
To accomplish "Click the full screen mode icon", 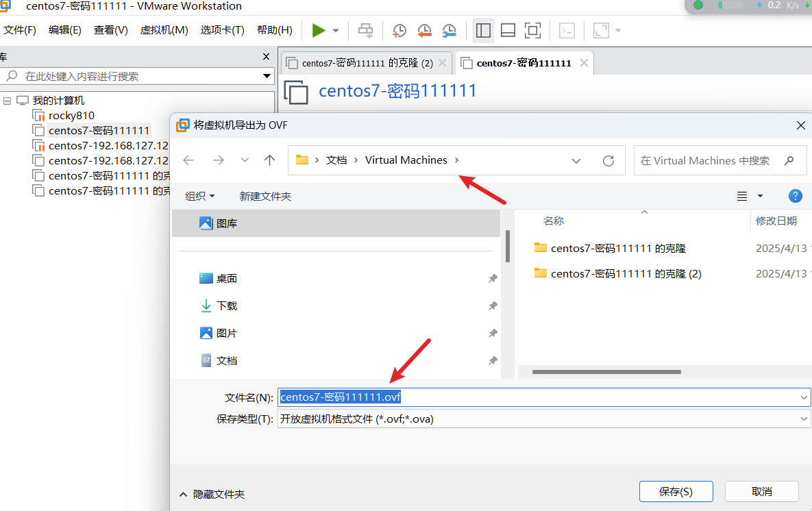I will (x=532, y=31).
